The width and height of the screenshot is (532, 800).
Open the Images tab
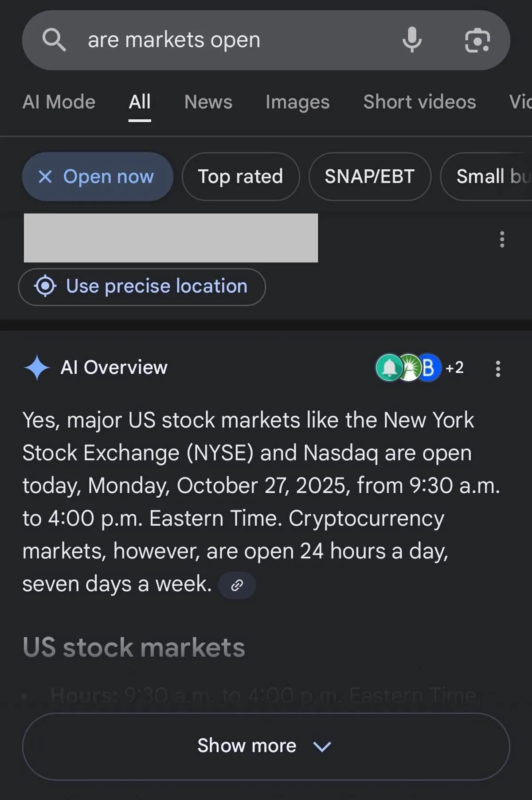point(297,102)
